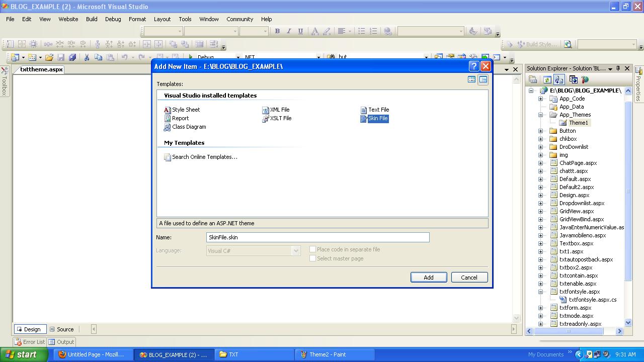Click the Add button

428,278
